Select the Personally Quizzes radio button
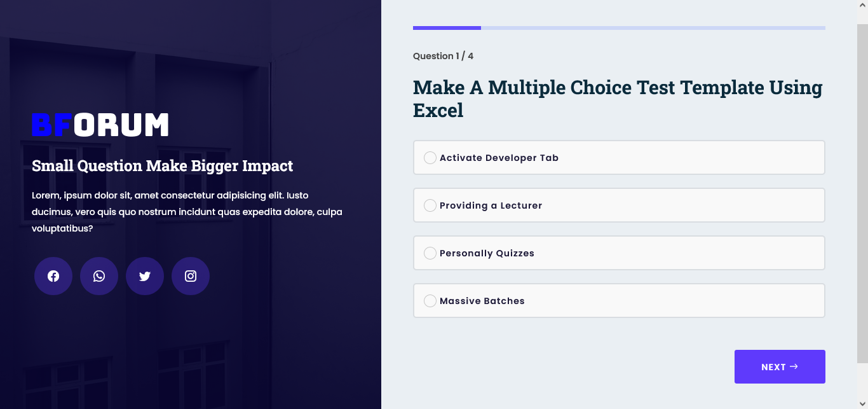Screen dimensions: 868x409 point(430,253)
